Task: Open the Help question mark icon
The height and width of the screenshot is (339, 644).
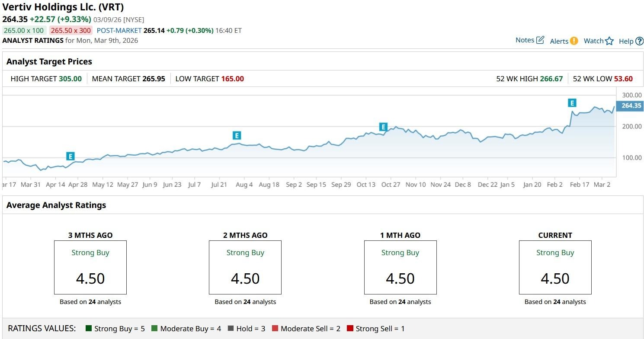Action: pos(639,41)
